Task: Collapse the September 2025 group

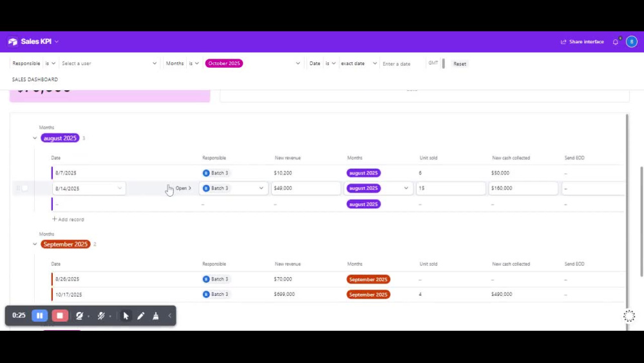Action: click(x=35, y=244)
